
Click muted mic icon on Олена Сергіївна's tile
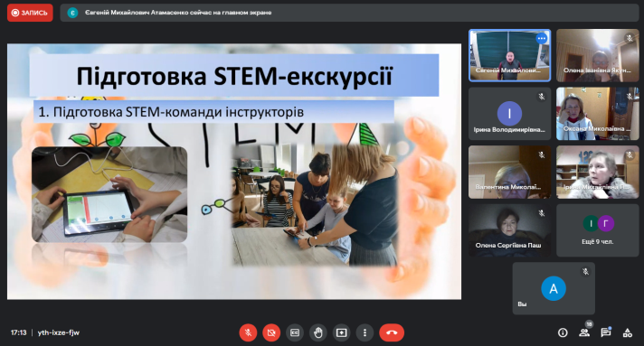pyautogui.click(x=541, y=213)
